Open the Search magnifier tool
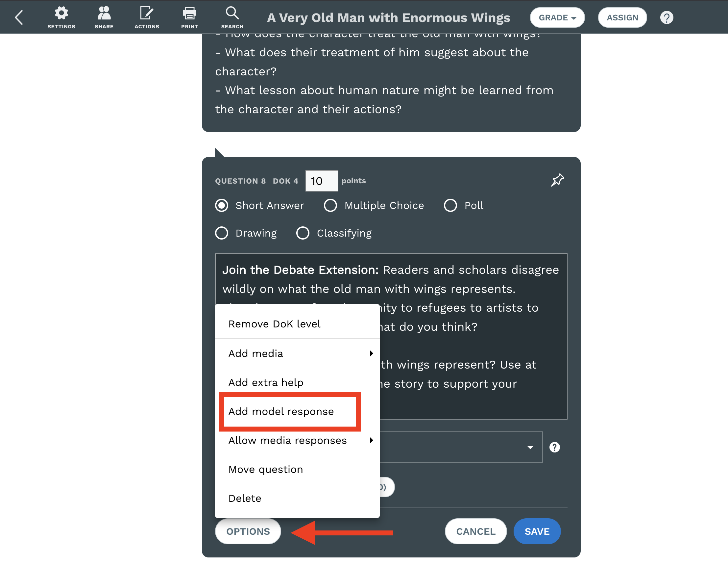 [x=232, y=17]
